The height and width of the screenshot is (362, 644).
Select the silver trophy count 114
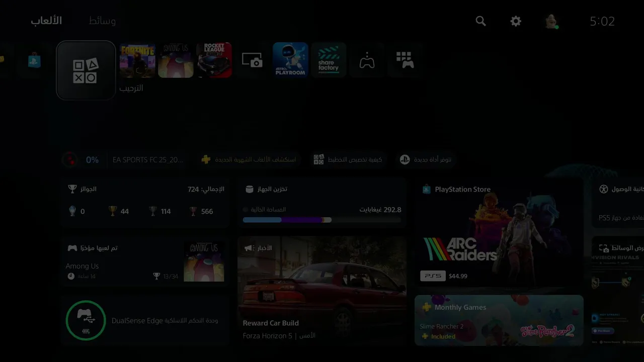pyautogui.click(x=160, y=211)
